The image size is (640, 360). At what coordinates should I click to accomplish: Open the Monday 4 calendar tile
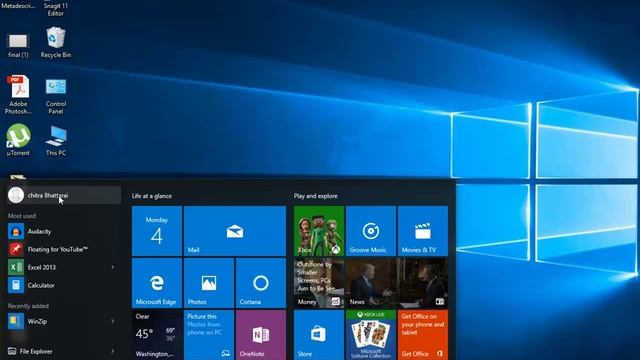point(157,231)
